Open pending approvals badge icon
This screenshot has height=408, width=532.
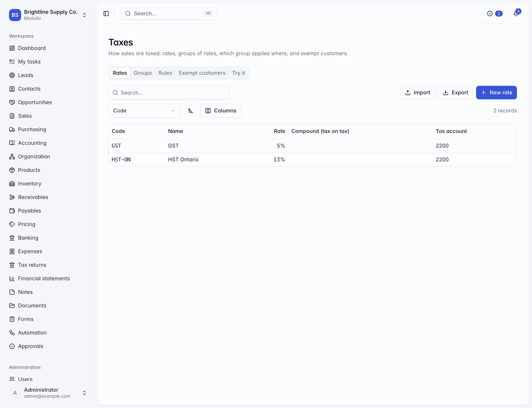click(x=495, y=13)
